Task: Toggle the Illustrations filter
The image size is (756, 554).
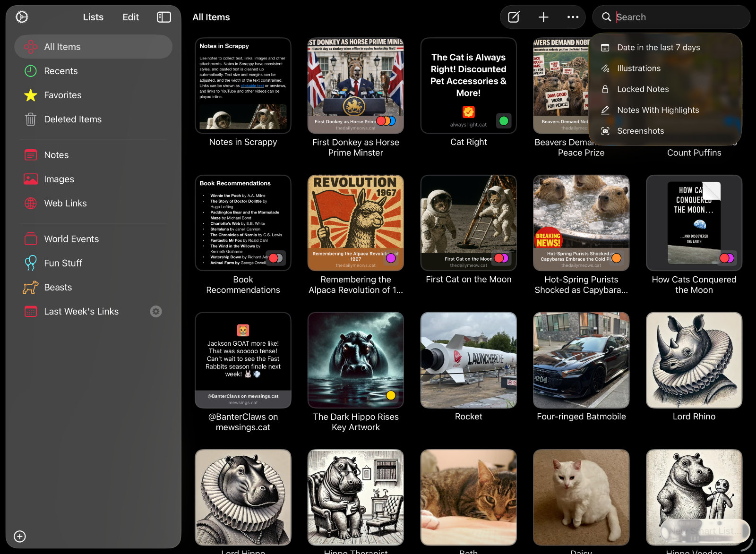Action: click(x=639, y=68)
